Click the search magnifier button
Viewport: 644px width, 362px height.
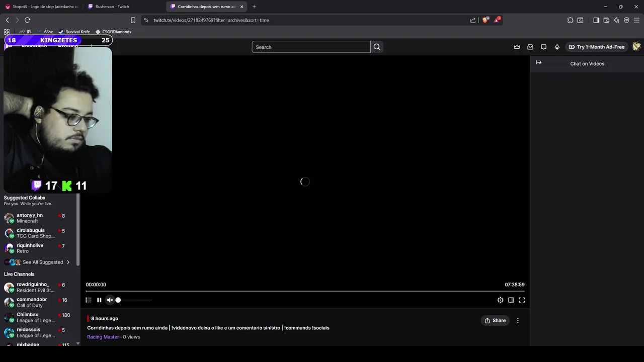(377, 47)
